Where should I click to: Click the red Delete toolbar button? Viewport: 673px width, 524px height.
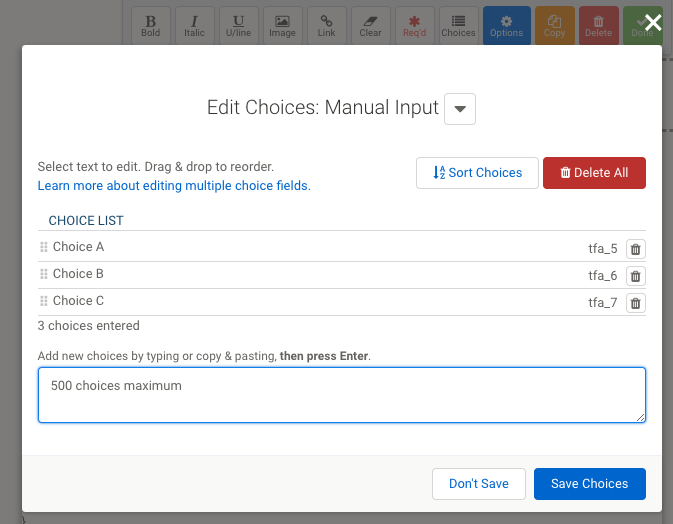click(599, 25)
